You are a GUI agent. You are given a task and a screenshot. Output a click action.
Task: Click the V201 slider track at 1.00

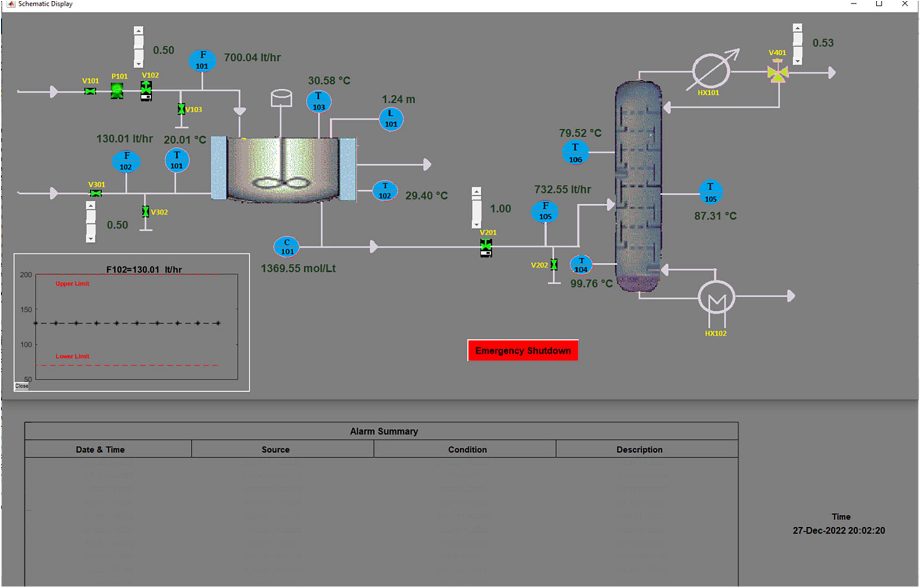476,208
